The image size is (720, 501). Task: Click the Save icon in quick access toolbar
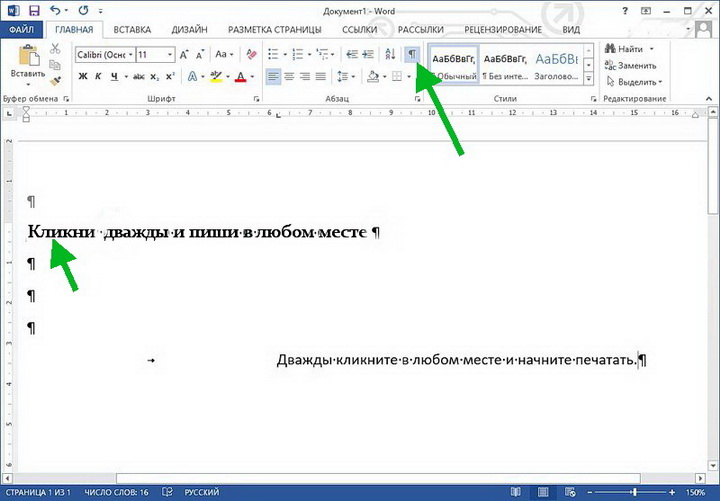34,10
